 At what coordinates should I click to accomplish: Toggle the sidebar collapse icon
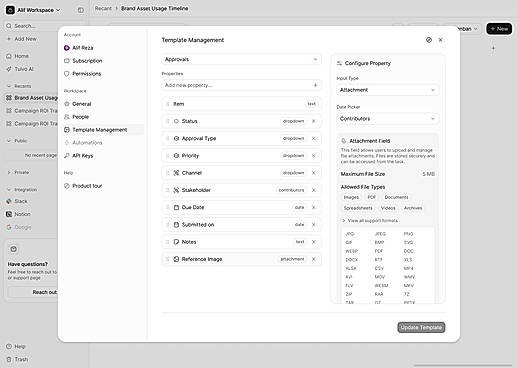coord(81,10)
